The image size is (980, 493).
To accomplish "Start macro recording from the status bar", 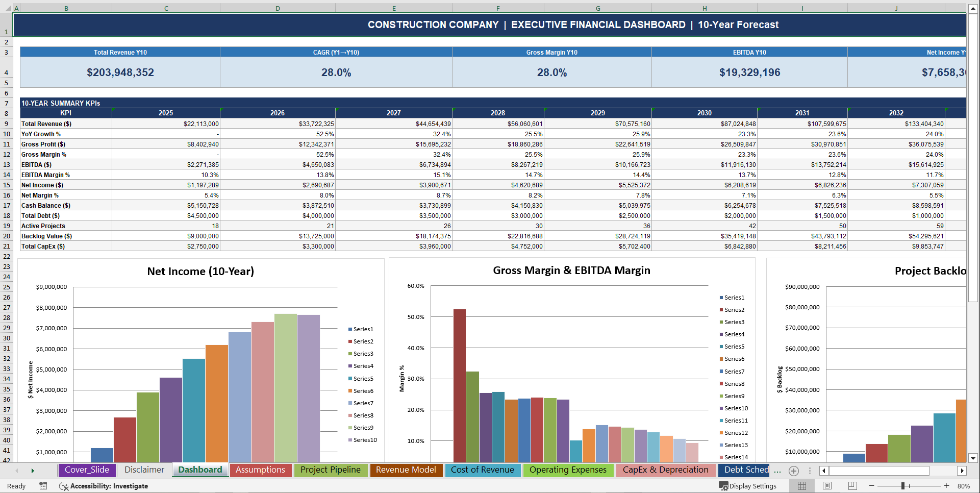I will pyautogui.click(x=43, y=486).
